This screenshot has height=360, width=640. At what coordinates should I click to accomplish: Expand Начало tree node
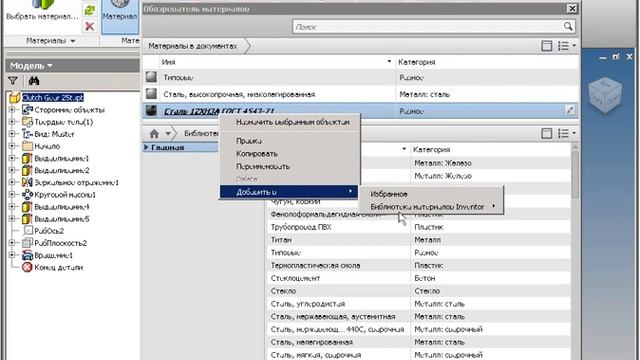tap(12, 146)
